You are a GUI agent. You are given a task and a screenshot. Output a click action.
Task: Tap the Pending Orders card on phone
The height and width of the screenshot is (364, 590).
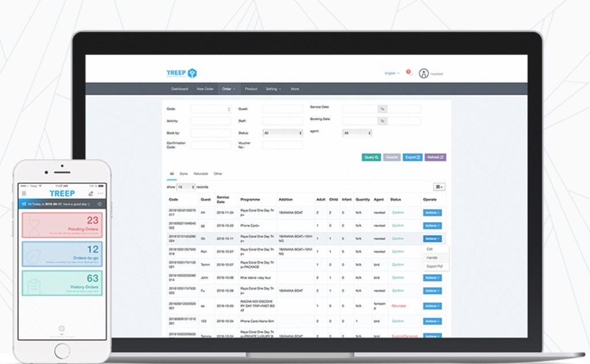pos(62,225)
